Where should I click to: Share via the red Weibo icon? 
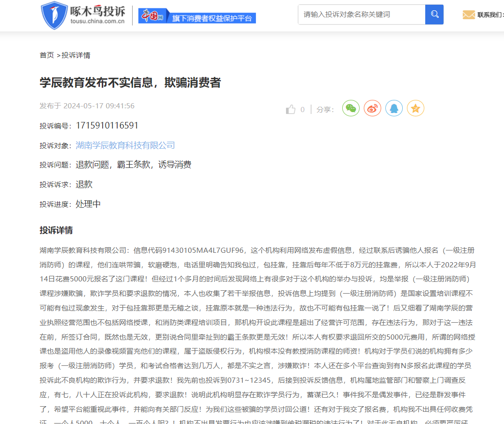tap(372, 108)
